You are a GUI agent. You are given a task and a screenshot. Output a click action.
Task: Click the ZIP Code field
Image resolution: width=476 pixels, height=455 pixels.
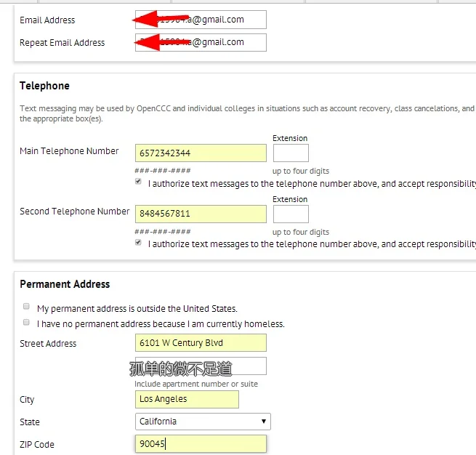pos(201,444)
